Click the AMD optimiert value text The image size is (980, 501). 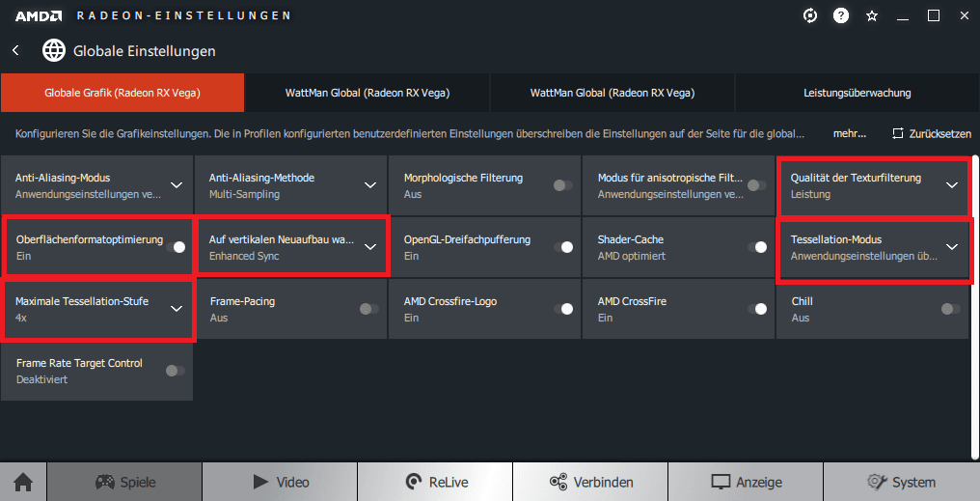coord(631,256)
